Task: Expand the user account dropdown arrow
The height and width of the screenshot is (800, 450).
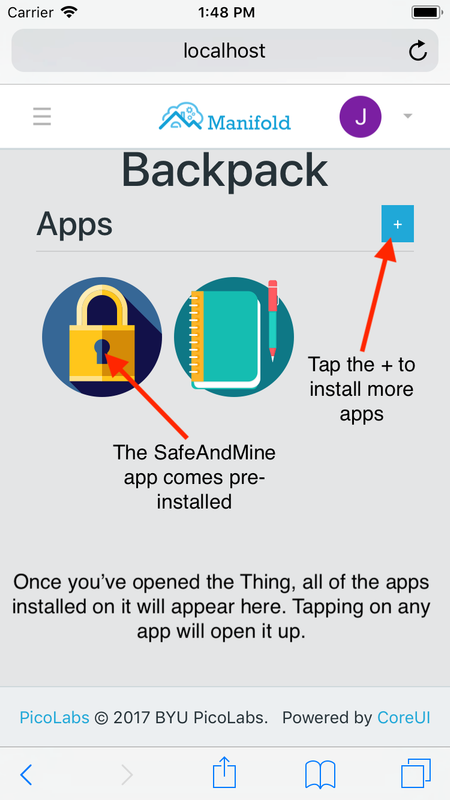Action: [x=407, y=116]
